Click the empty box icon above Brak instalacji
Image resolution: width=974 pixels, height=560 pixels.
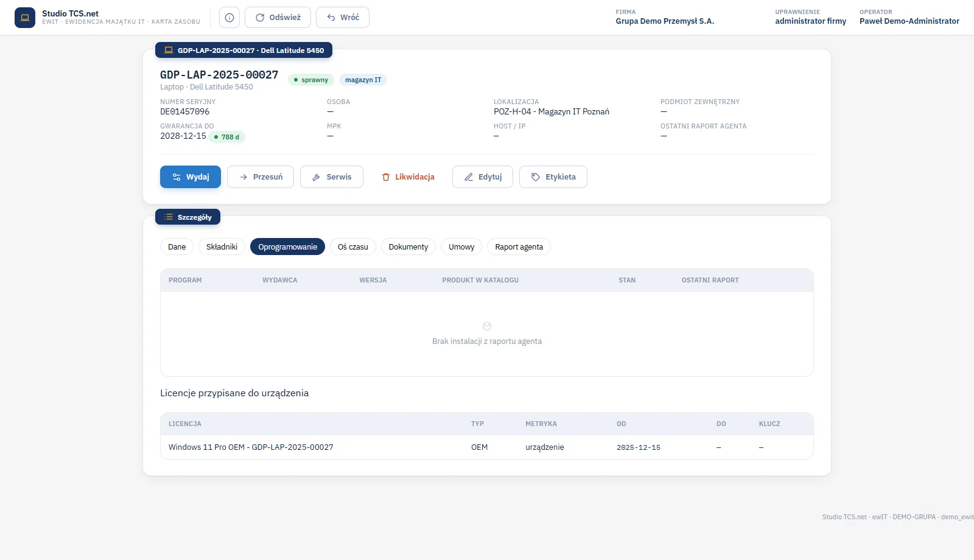pyautogui.click(x=487, y=326)
